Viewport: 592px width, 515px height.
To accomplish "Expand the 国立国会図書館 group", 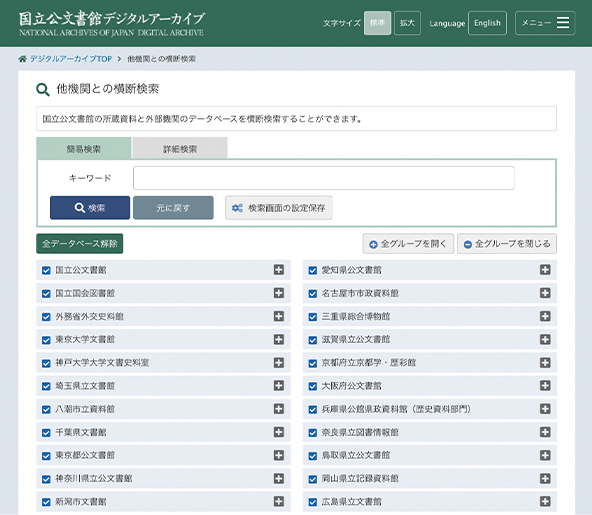I will 279,293.
